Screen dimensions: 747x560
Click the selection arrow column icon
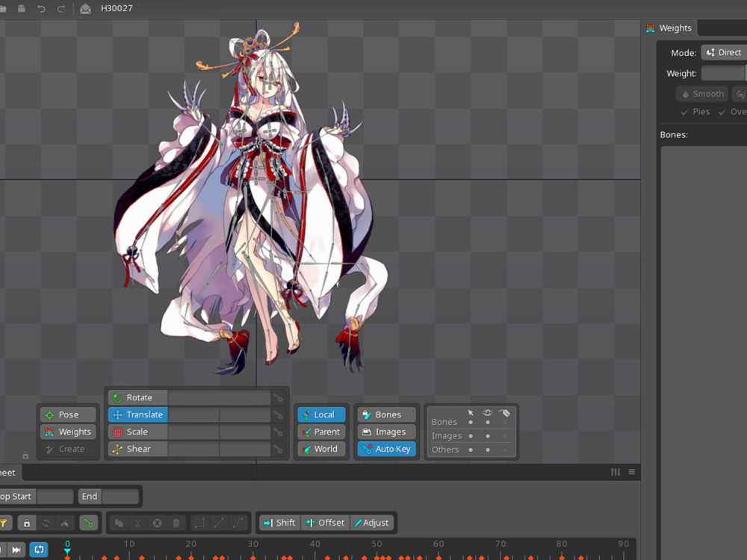click(x=471, y=413)
